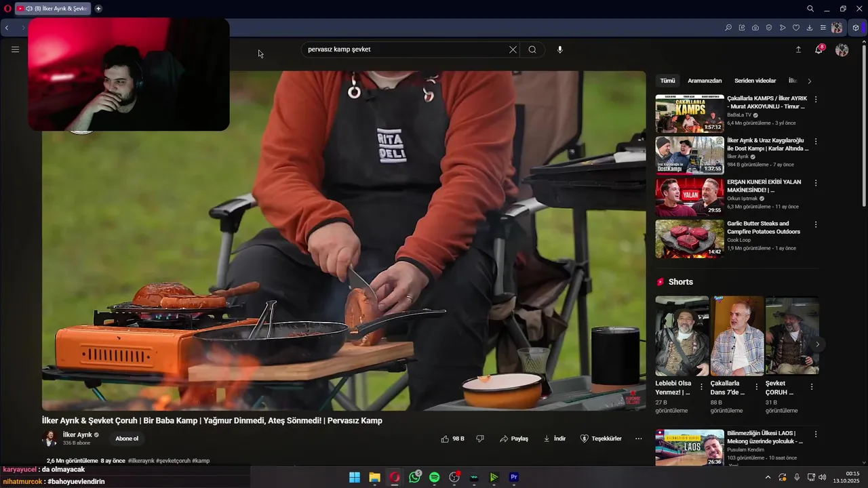Click the YouTube search magnifier button

point(532,49)
